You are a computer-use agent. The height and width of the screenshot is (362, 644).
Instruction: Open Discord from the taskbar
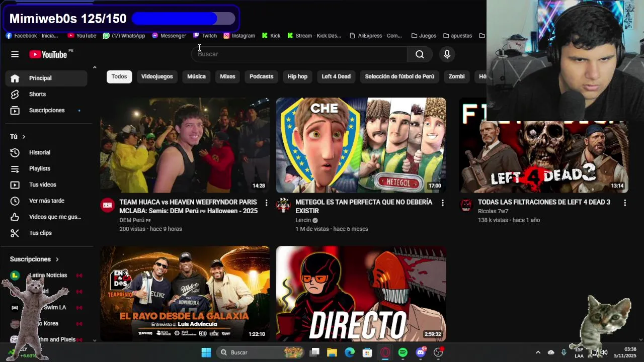421,352
